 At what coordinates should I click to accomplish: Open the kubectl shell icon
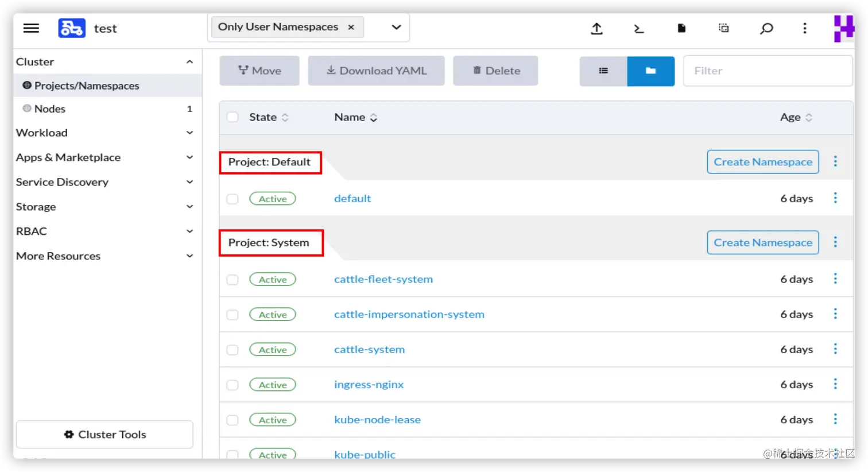pos(638,28)
